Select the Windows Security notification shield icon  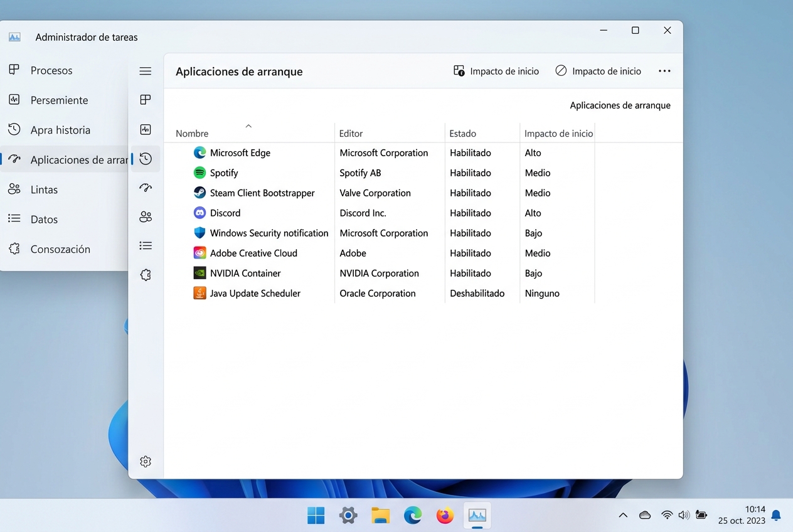coord(200,233)
